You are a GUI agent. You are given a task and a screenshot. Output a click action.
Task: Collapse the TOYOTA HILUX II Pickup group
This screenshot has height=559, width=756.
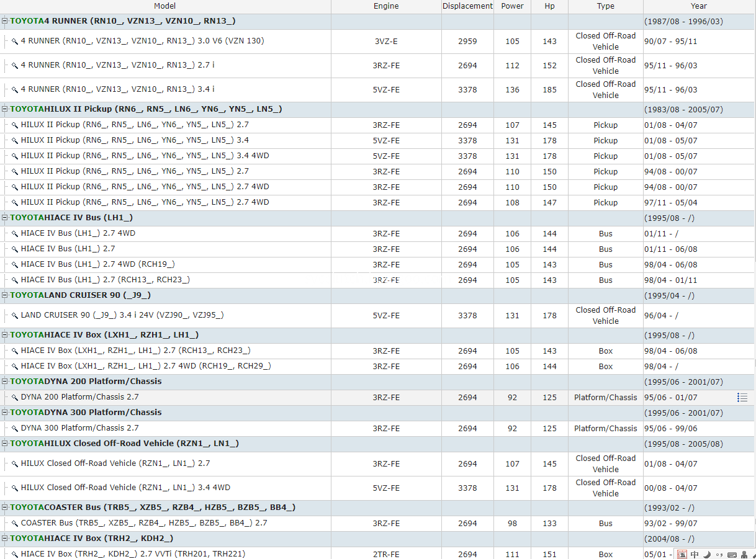click(x=5, y=109)
